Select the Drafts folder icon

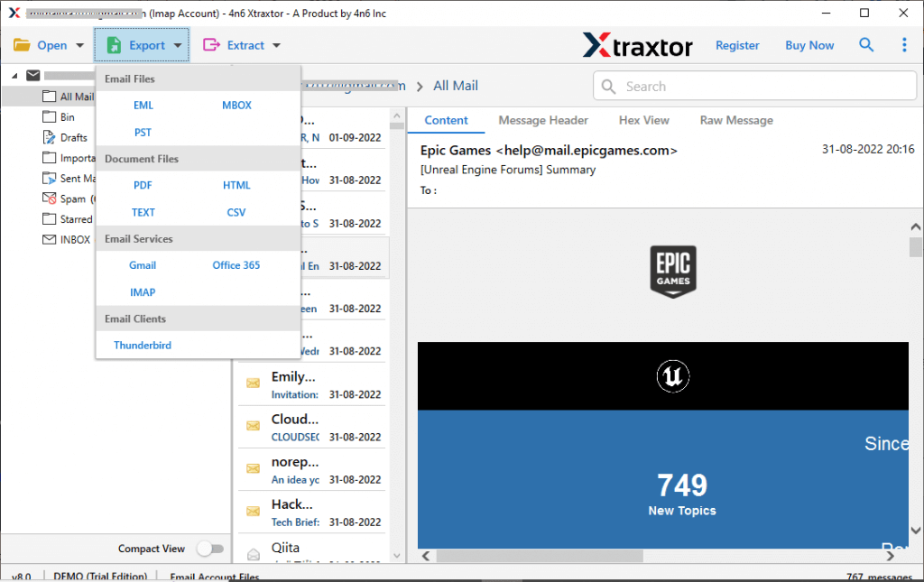pyautogui.click(x=51, y=137)
